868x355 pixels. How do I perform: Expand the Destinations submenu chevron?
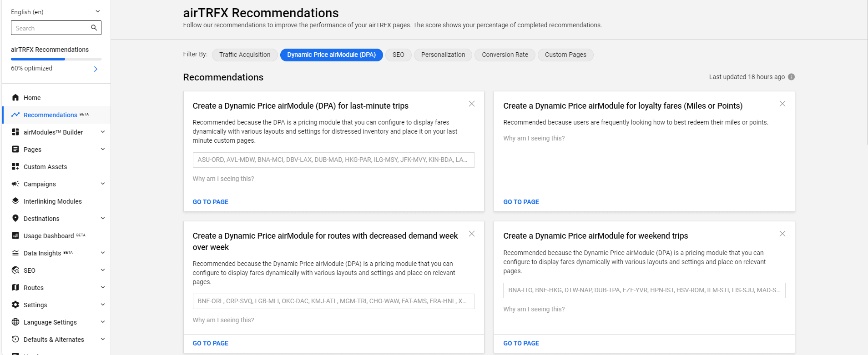(x=103, y=218)
